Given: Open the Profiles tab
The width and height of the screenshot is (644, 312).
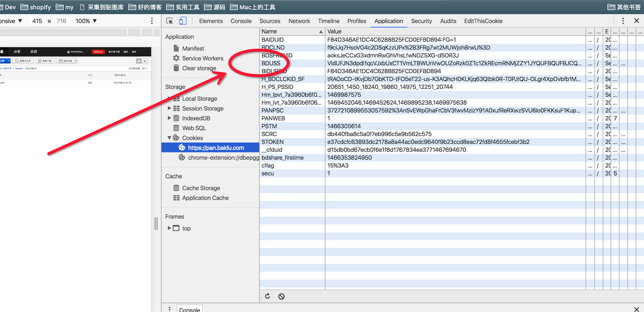Looking at the screenshot, I should pyautogui.click(x=357, y=21).
